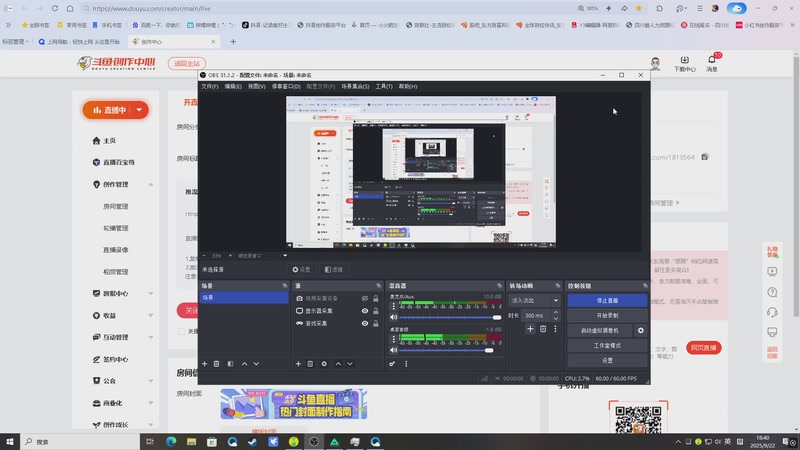Toggle the lock on the display capture source
Screen dimensions: 800x450
click(376, 311)
